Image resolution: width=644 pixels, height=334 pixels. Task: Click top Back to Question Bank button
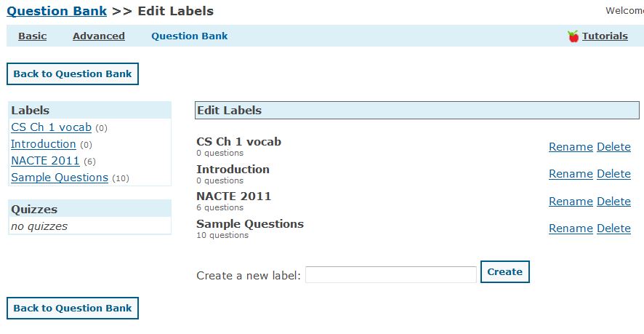point(73,74)
